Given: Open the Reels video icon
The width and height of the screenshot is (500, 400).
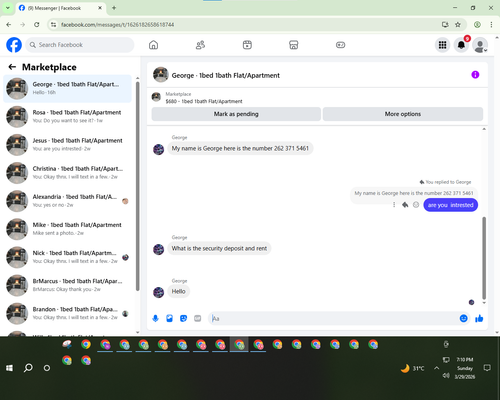Looking at the screenshot, I should tap(247, 45).
